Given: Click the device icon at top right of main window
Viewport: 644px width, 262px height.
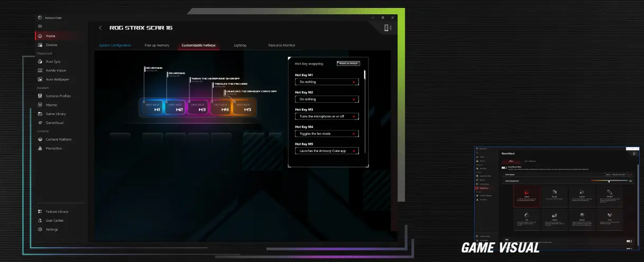Looking at the screenshot, I should (x=387, y=28).
